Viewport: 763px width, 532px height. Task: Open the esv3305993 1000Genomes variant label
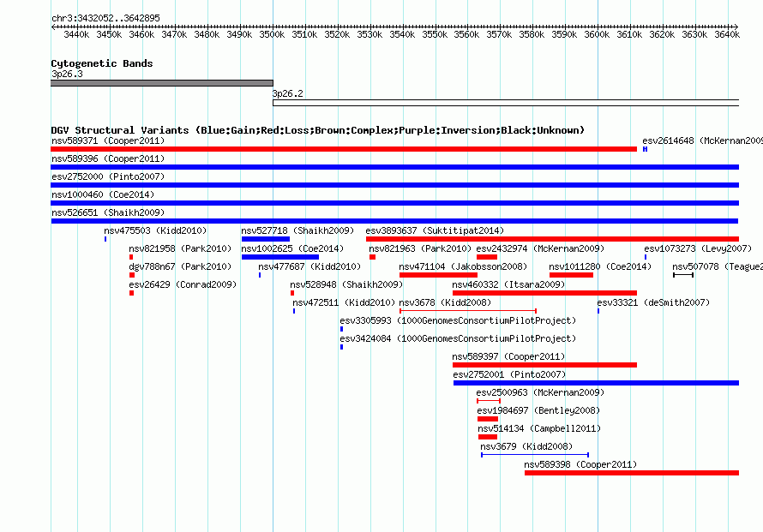(x=458, y=320)
